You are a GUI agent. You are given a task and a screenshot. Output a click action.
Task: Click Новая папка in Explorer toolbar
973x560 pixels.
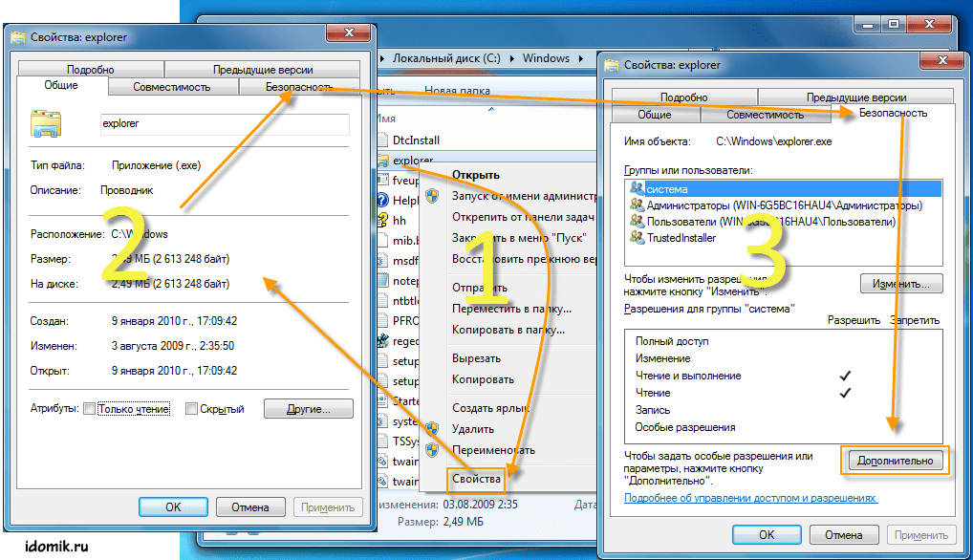[457, 91]
